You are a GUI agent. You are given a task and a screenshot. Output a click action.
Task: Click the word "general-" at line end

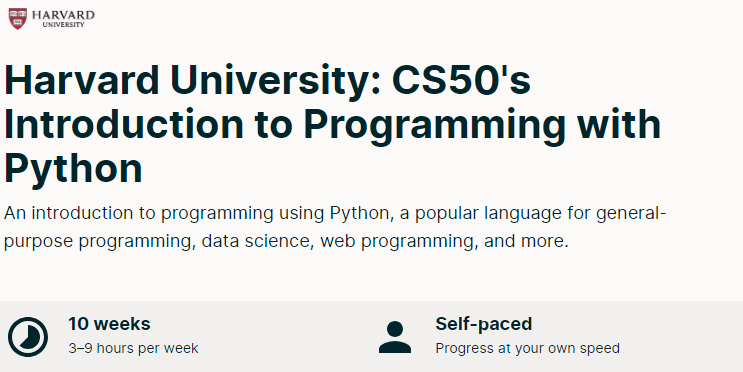pyautogui.click(x=632, y=214)
